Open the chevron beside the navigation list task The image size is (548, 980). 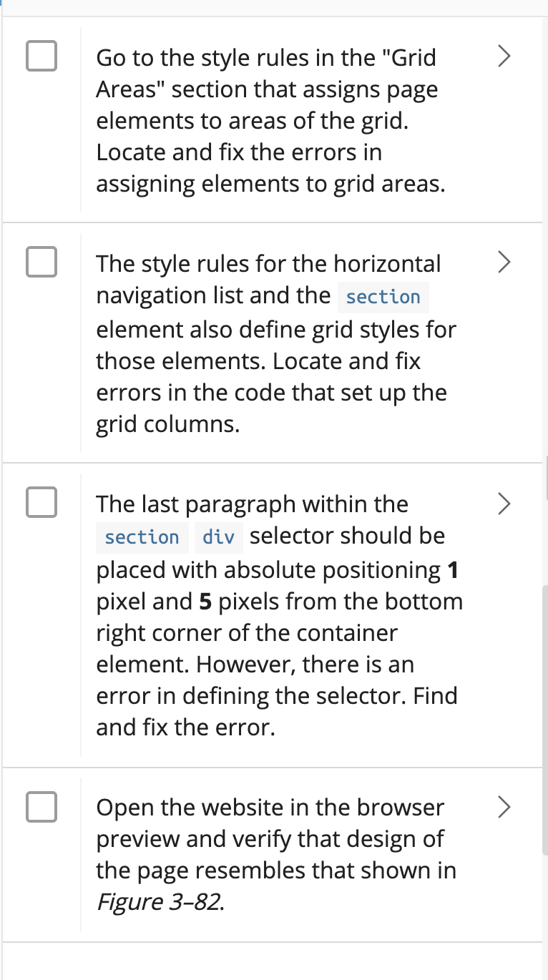(504, 262)
